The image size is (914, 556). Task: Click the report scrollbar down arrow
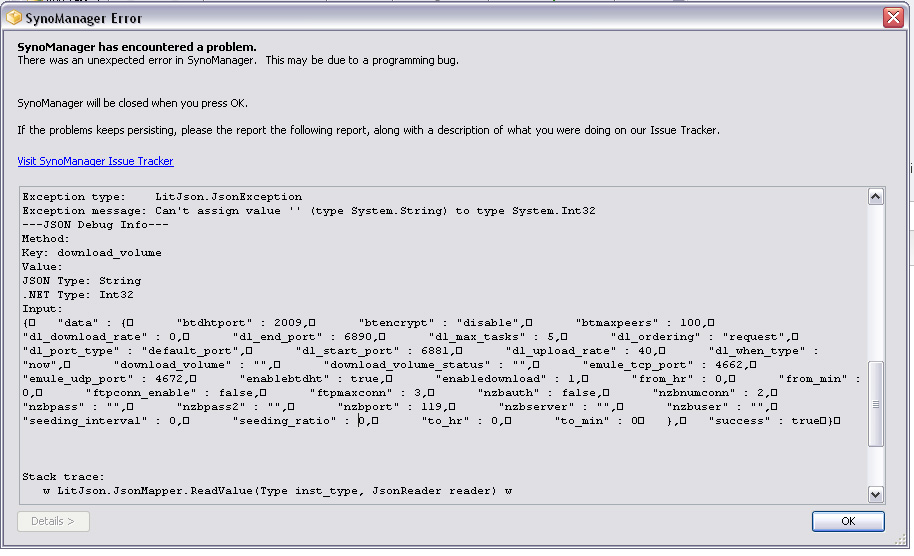tap(875, 494)
